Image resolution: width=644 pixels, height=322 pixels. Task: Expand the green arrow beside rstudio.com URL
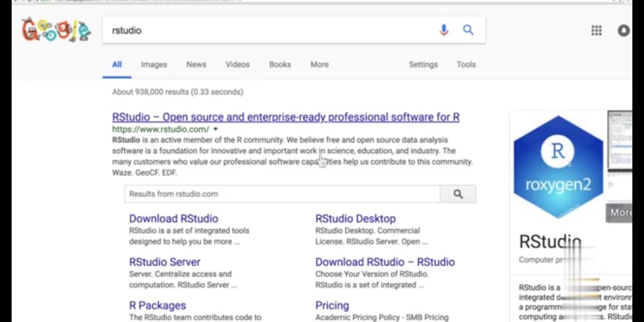point(216,130)
